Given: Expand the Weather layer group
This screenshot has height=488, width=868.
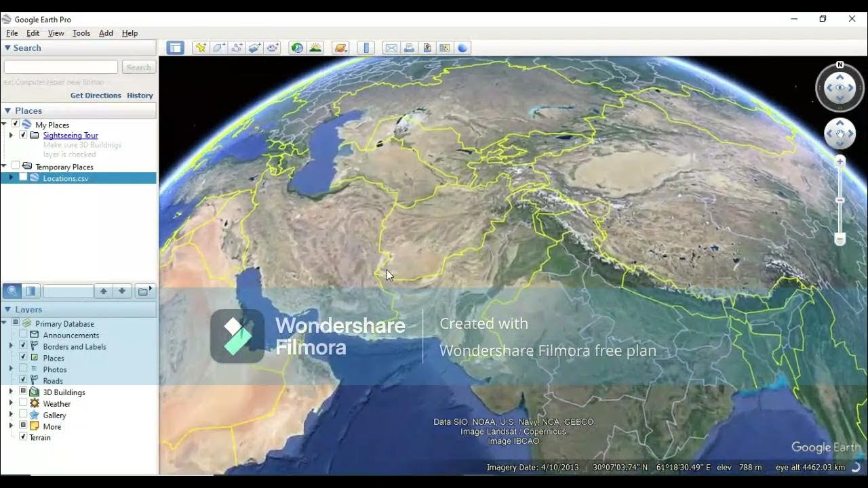Looking at the screenshot, I should click(11, 403).
